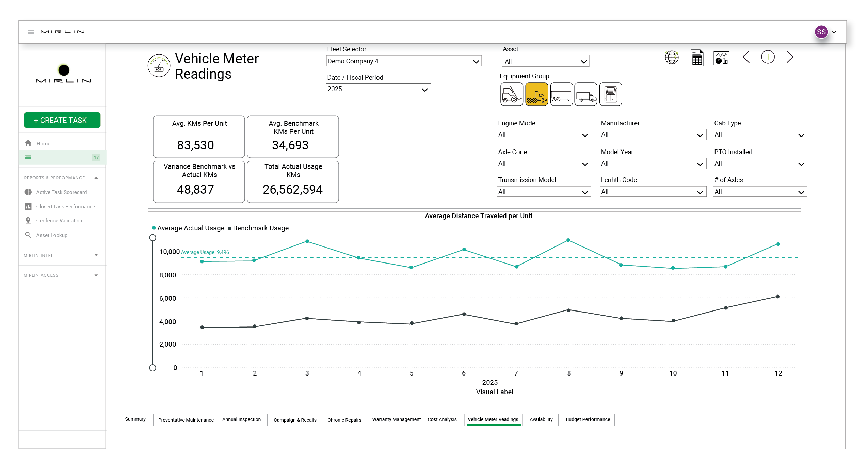
Task: Click the SS user avatar
Action: [821, 32]
